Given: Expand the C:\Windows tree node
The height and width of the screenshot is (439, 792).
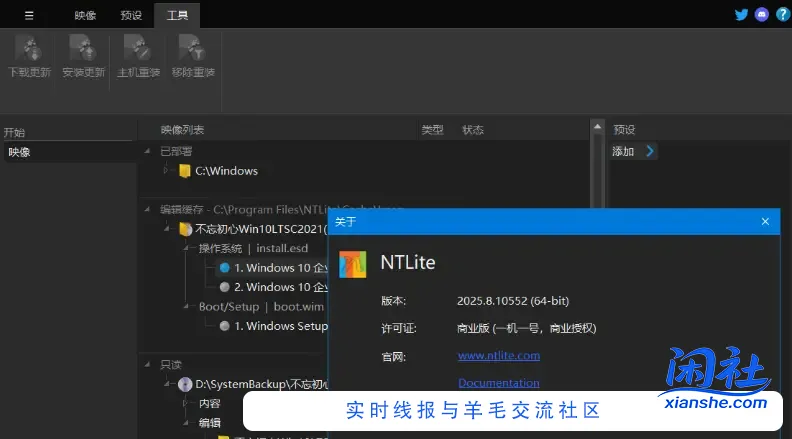Looking at the screenshot, I should coord(166,171).
